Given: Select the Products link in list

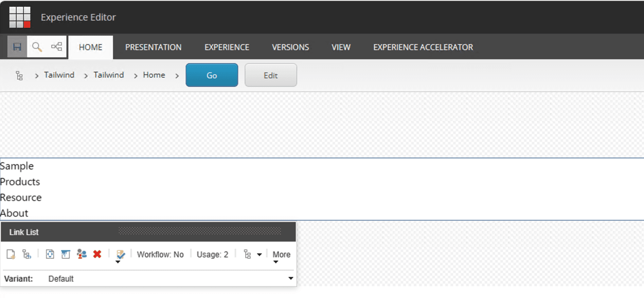Looking at the screenshot, I should coord(20,182).
